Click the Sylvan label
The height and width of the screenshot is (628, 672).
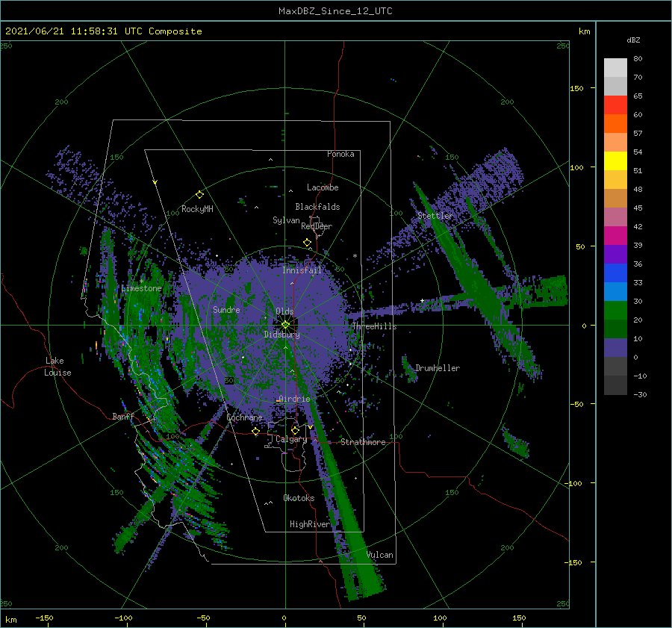pos(286,220)
